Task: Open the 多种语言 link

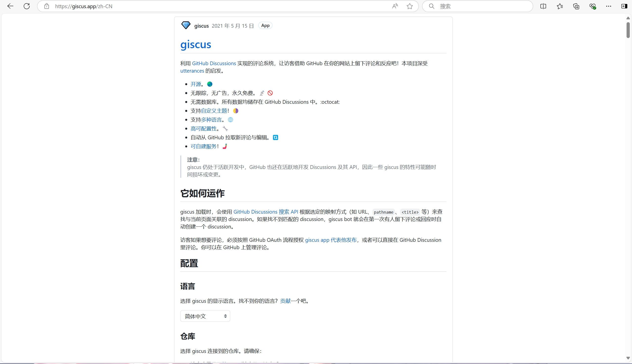Action: [211, 120]
